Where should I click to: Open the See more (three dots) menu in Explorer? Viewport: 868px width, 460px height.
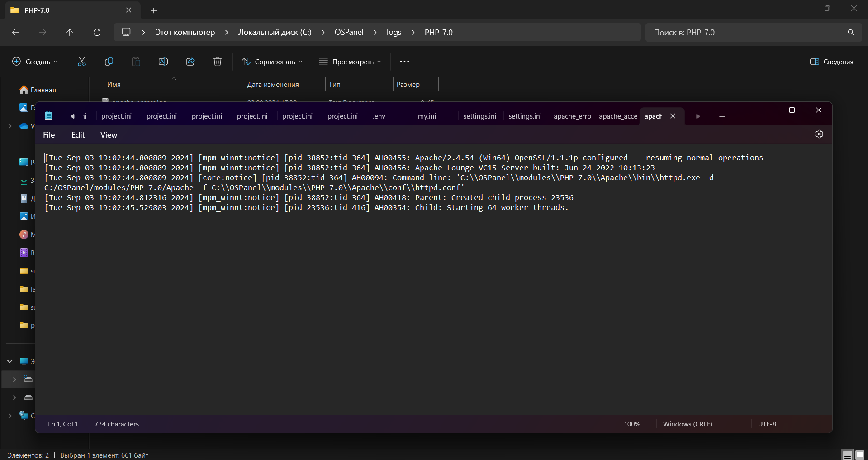click(x=404, y=62)
